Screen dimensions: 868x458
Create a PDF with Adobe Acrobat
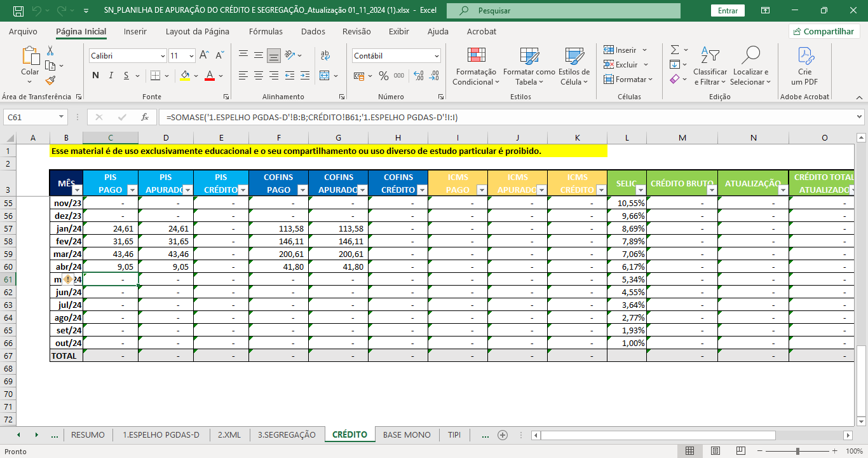pyautogui.click(x=804, y=66)
